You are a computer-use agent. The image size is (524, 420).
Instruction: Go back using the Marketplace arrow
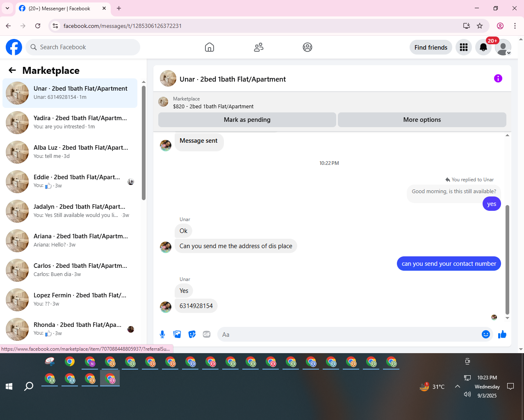point(12,70)
